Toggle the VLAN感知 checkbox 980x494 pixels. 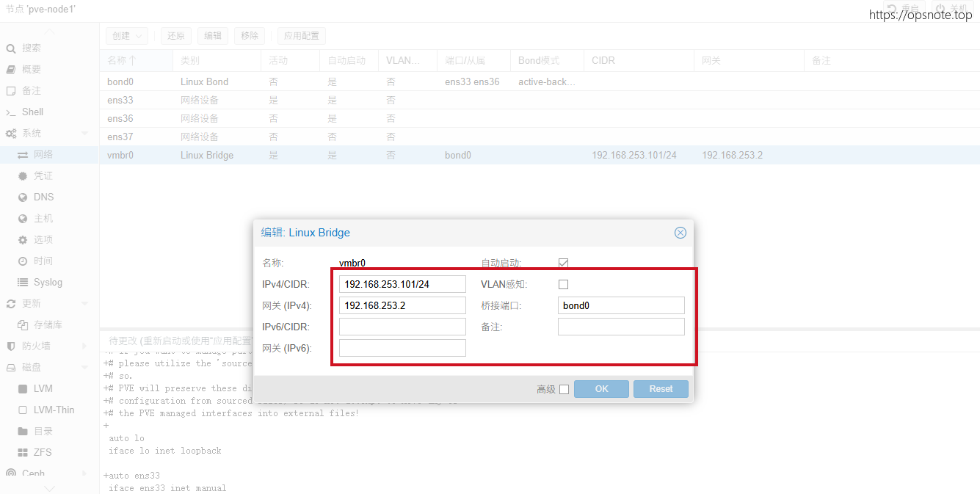coord(564,285)
